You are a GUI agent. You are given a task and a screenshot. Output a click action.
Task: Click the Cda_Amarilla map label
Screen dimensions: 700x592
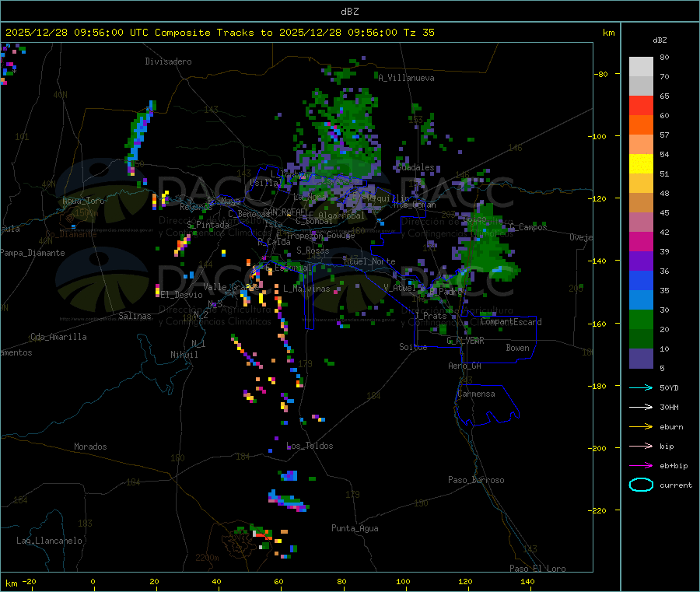click(x=58, y=337)
